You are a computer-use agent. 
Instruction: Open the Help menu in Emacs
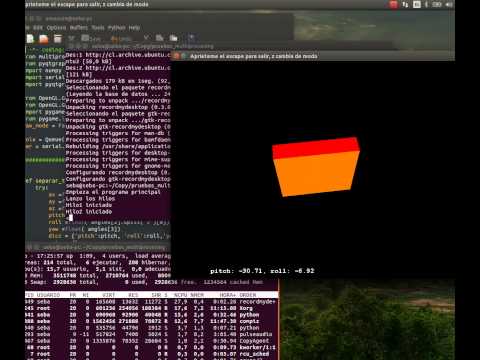point(134,28)
